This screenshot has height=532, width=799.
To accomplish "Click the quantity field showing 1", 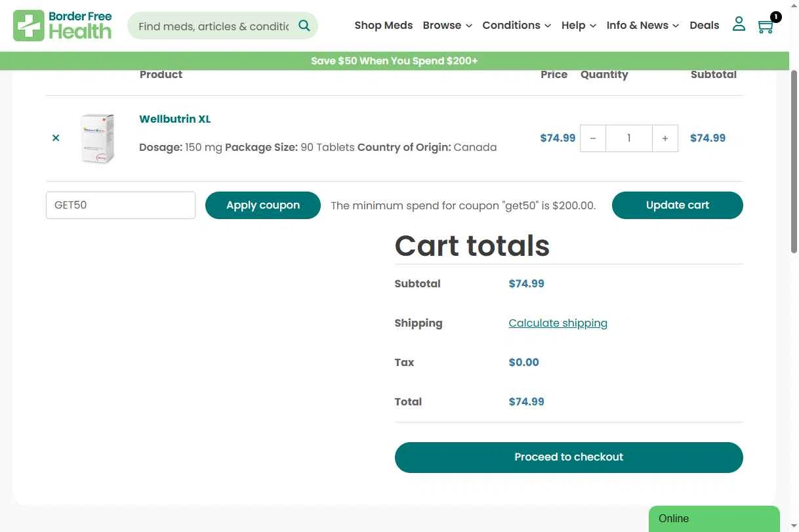I will [629, 138].
